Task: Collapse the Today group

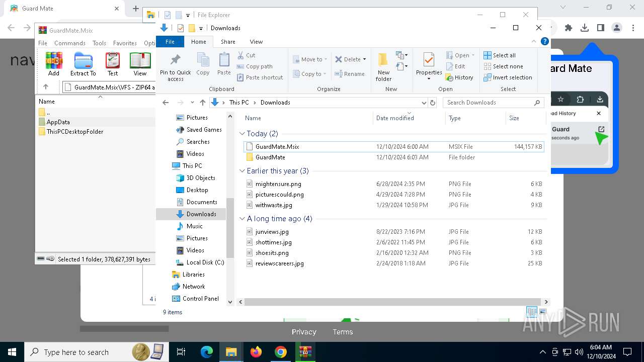Action: pyautogui.click(x=242, y=134)
